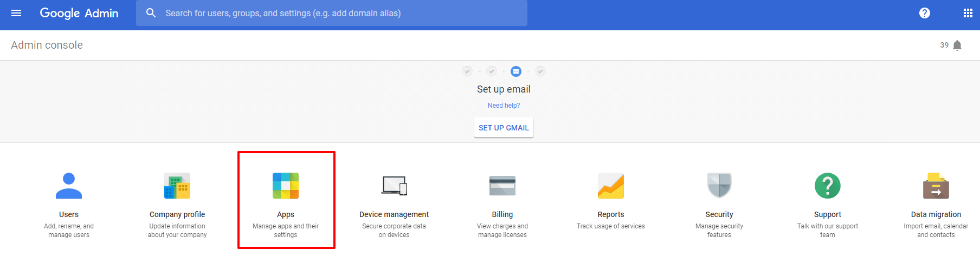The height and width of the screenshot is (269, 980).
Task: Open the hamburger main menu
Action: 16,13
